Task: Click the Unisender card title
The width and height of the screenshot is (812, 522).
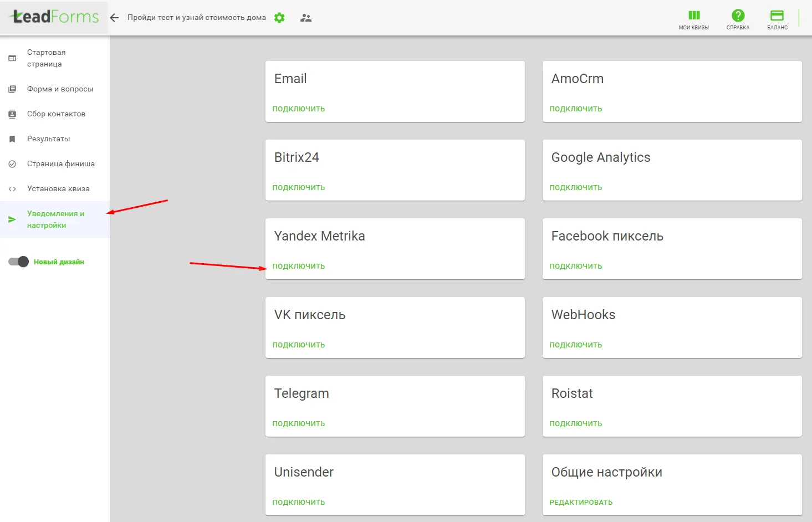Action: click(x=304, y=472)
